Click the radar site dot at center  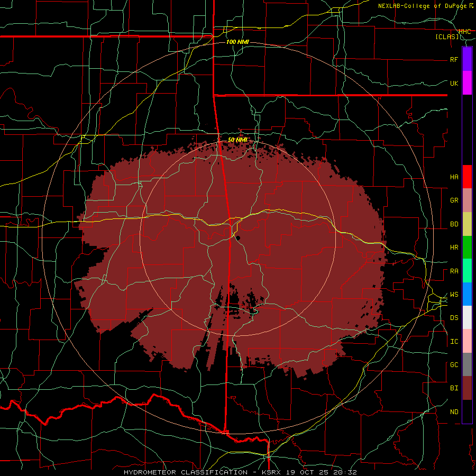pyautogui.click(x=239, y=238)
